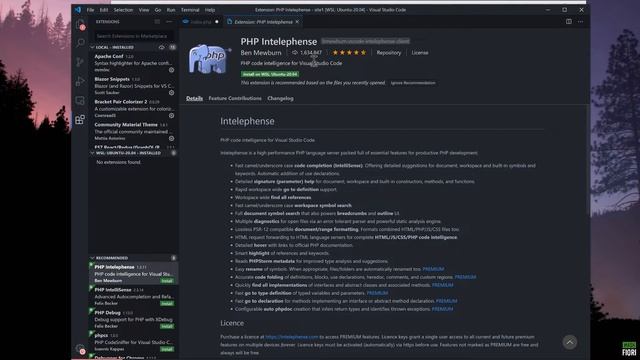This screenshot has height=360, width=640.
Task: Select the Extensions view icon
Action: point(80,119)
